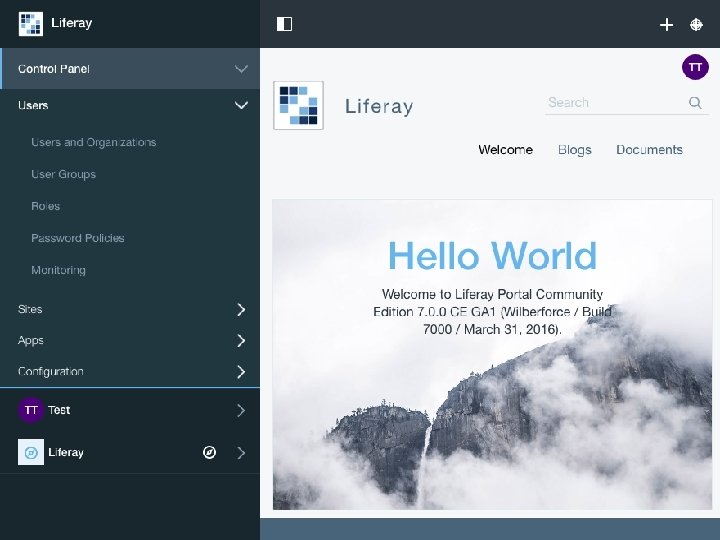Click the Liferay site icon in sidebar
720x540 pixels.
31,452
